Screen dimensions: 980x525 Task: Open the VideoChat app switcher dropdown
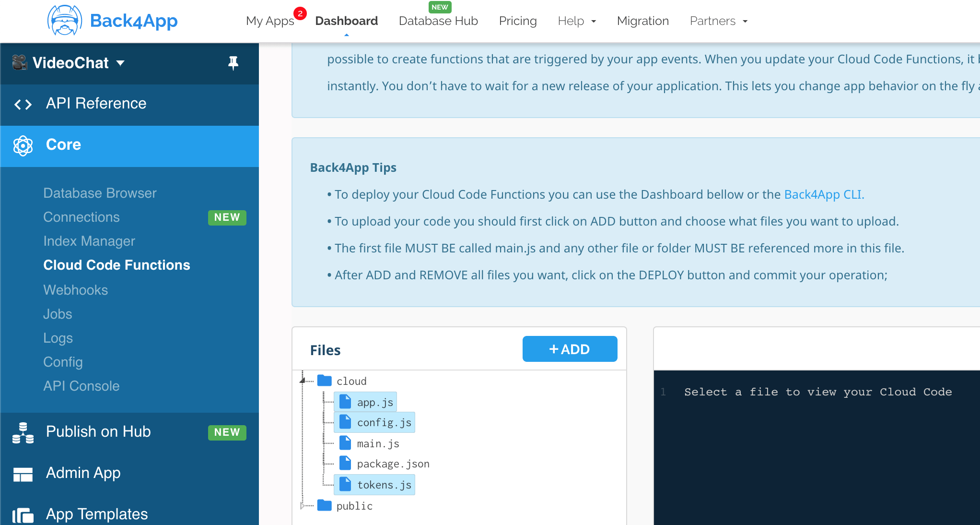[121, 63]
